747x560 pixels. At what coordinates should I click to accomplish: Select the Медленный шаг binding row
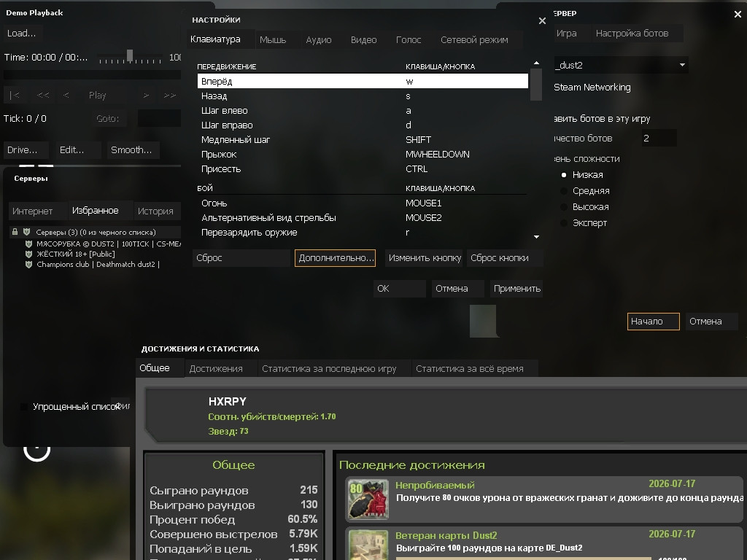pyautogui.click(x=363, y=139)
